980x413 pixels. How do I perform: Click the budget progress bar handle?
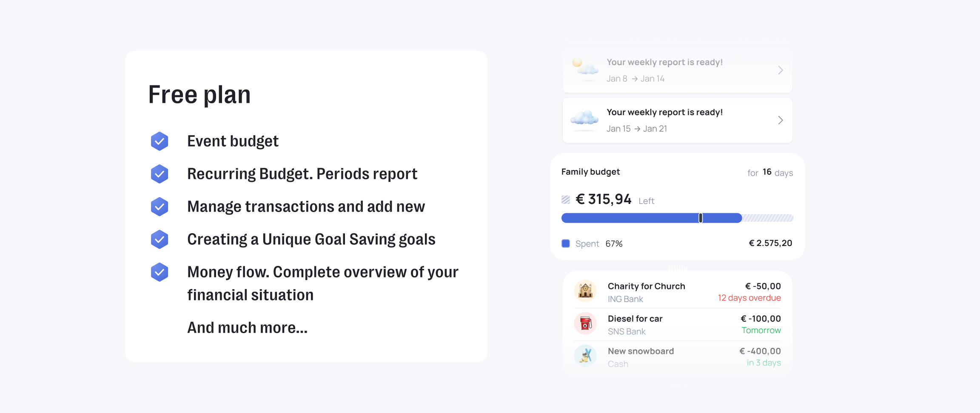coord(701,218)
